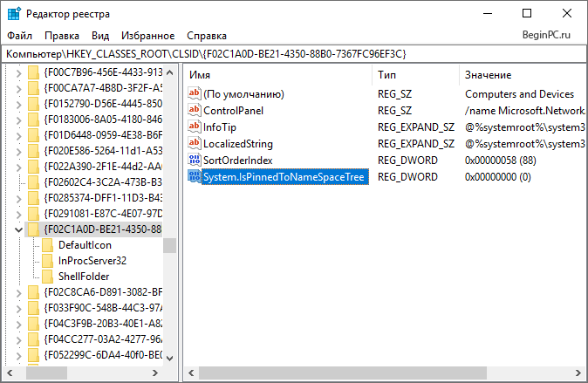Collapse the {F02C1A0D-BE21-4350 tree node
This screenshot has height=383, width=588.
tap(18, 229)
